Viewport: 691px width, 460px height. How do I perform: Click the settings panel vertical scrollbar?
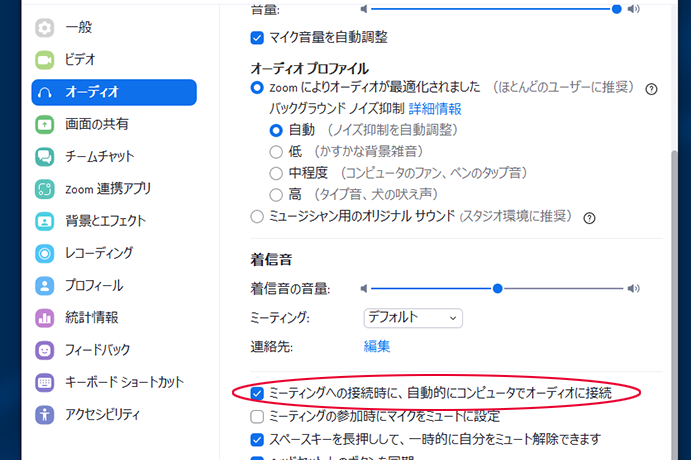coord(674,304)
